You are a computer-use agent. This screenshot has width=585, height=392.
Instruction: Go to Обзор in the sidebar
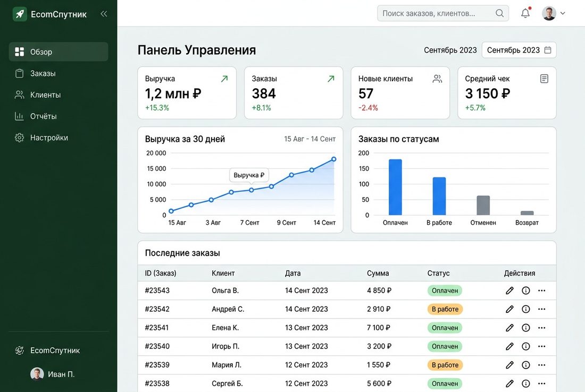click(59, 52)
